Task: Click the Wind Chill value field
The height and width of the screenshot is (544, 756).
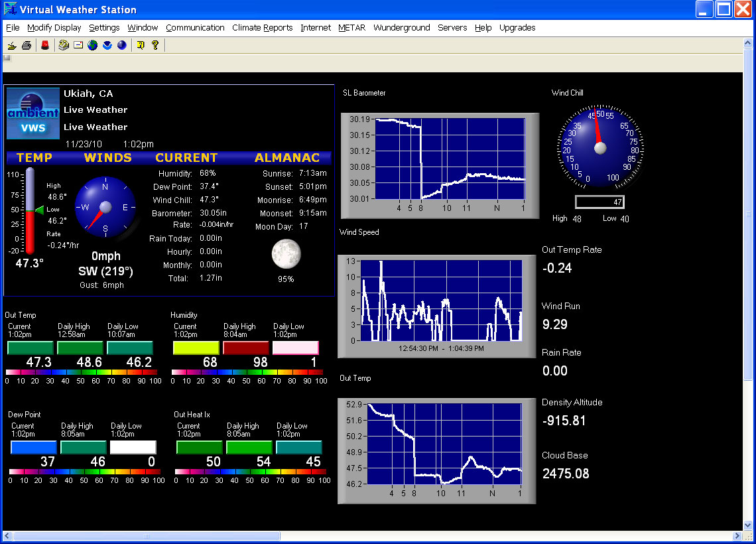Action: 599,202
